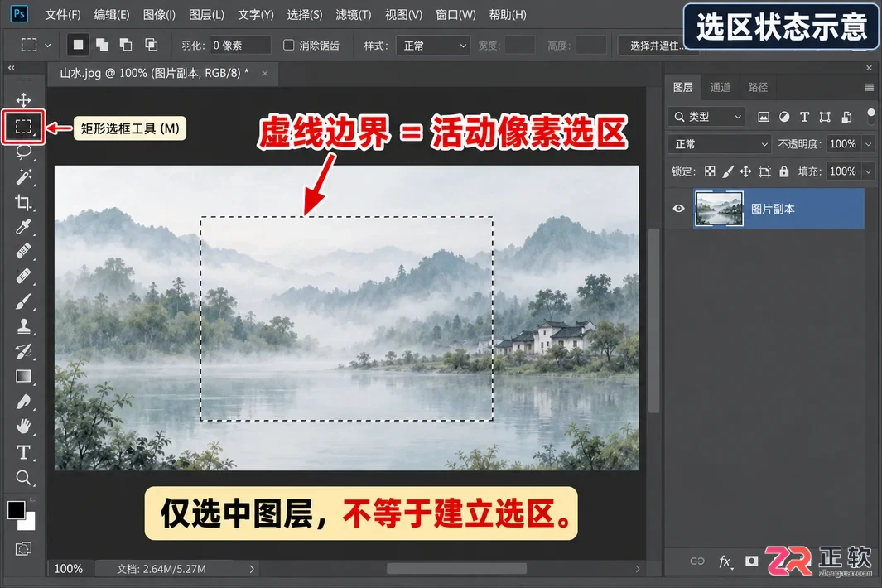Open the 样式 dropdown
This screenshot has height=588, width=882.
tap(432, 45)
